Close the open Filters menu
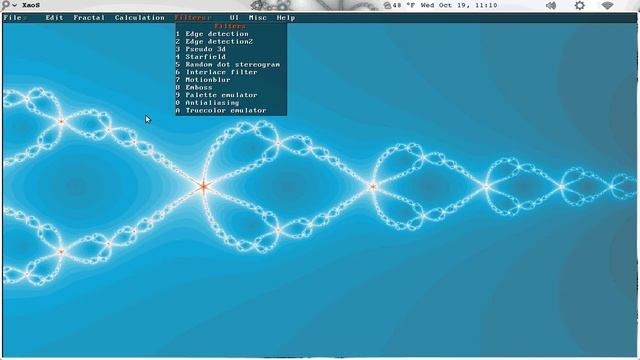 193,18
